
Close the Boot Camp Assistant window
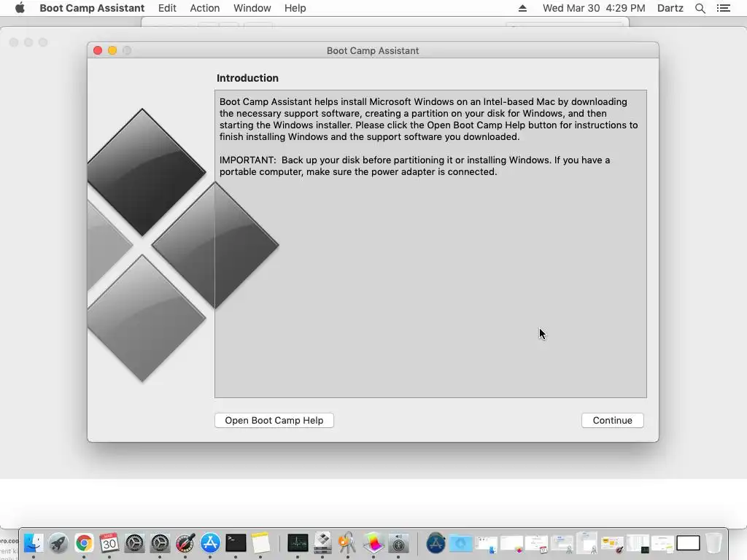(98, 50)
